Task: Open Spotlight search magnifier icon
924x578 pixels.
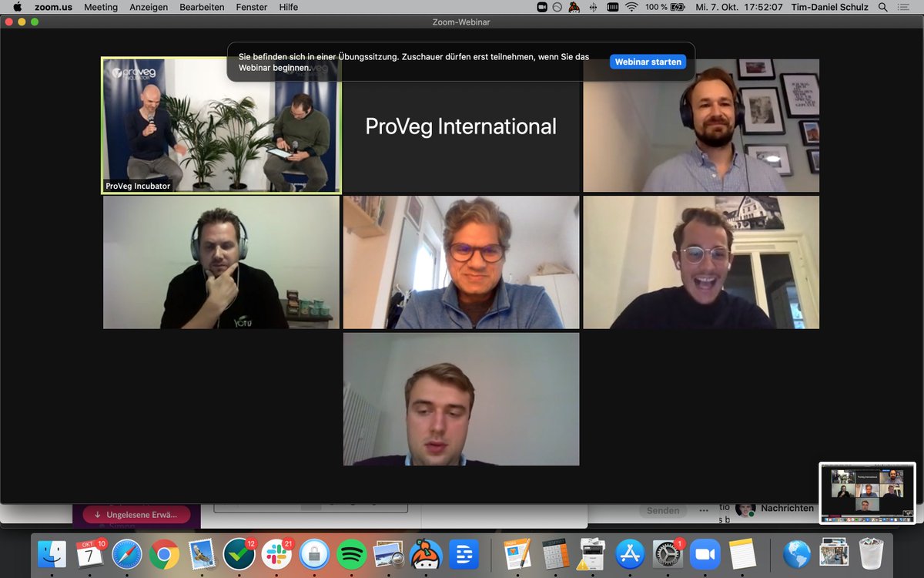Action: (882, 7)
